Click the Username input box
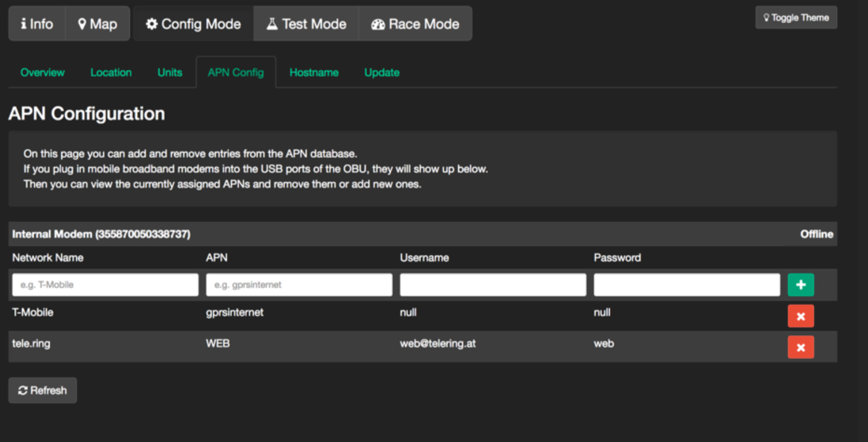This screenshot has width=868, height=442. tap(493, 285)
